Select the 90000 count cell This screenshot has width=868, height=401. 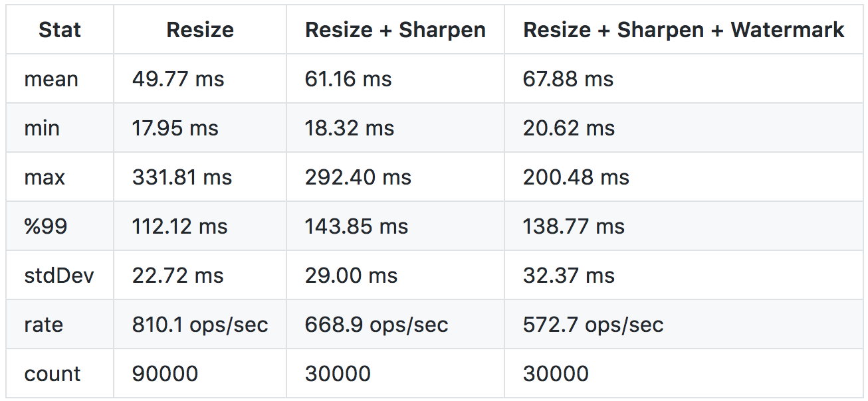point(165,374)
